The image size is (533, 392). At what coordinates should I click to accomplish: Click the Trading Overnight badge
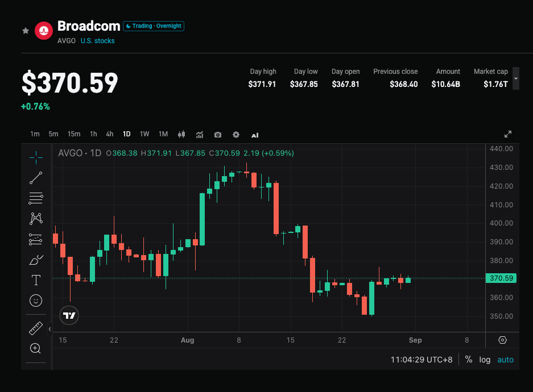[154, 26]
